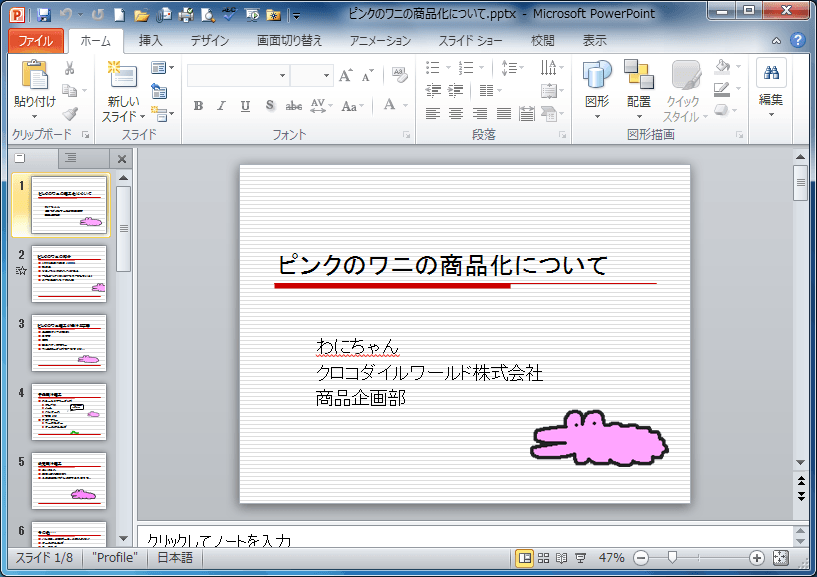Toggle Underline formatting
The width and height of the screenshot is (817, 577).
(245, 106)
